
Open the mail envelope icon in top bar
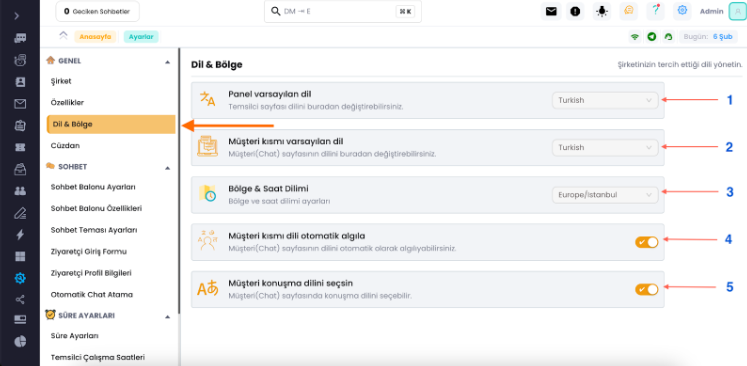pos(551,11)
